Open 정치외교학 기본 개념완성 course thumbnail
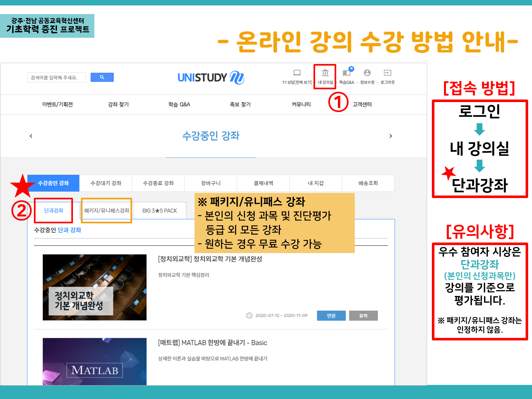 (95, 287)
